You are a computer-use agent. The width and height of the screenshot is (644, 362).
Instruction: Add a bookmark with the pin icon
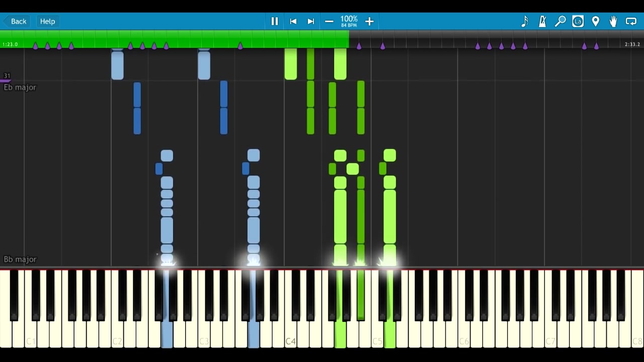[x=596, y=21]
